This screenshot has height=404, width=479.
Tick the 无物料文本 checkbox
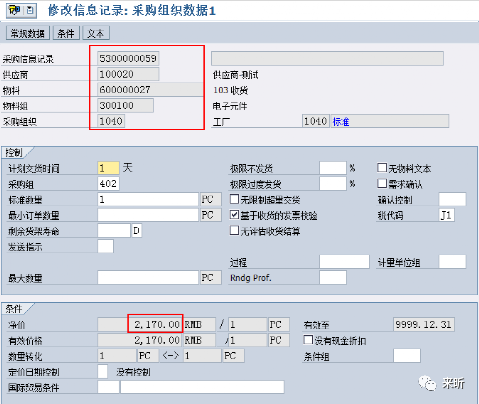click(382, 168)
